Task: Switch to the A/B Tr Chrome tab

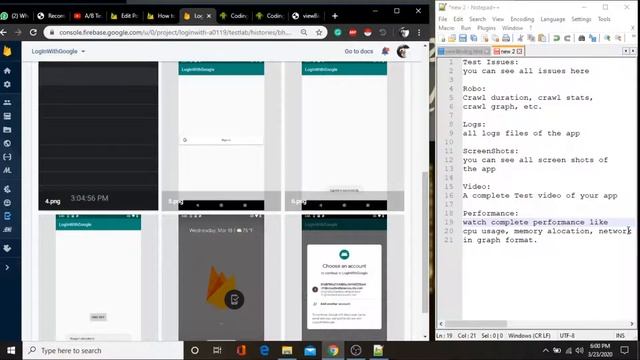Action: 88,16
